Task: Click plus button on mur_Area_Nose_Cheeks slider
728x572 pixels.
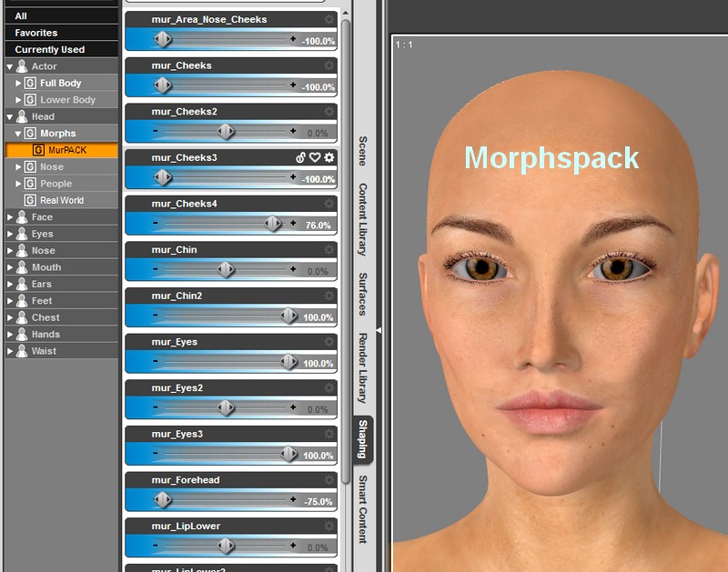Action: pyautogui.click(x=293, y=39)
